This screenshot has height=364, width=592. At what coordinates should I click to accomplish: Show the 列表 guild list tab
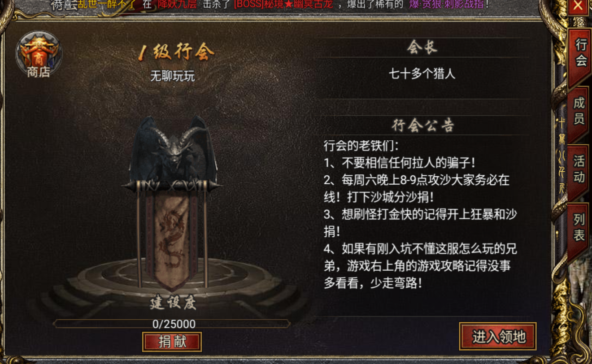tap(579, 228)
